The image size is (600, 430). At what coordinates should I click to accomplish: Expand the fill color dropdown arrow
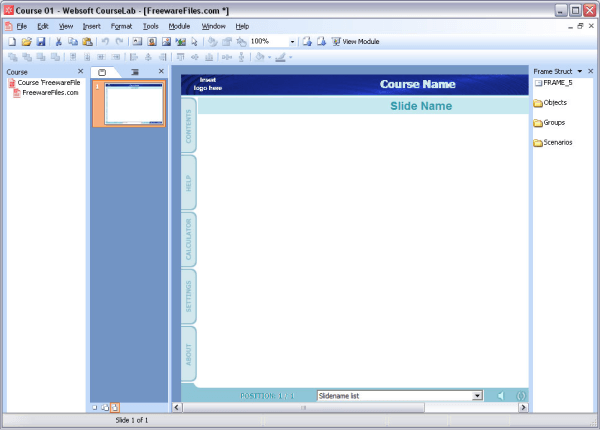pos(269,57)
